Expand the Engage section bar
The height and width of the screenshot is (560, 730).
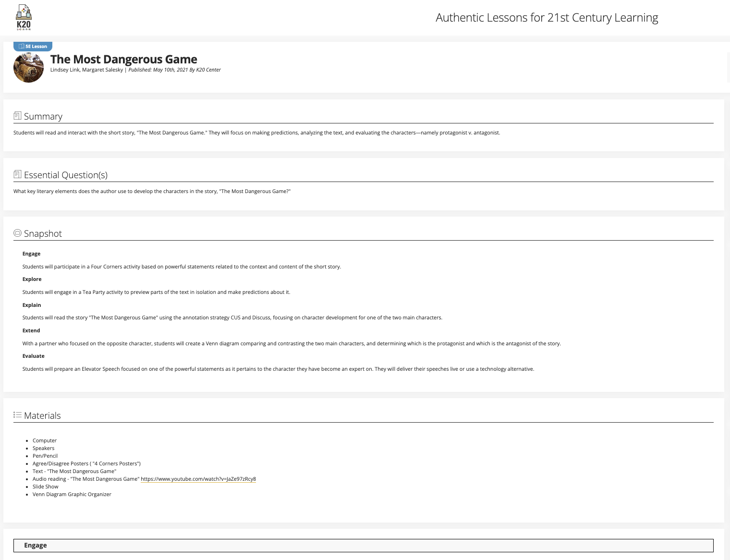click(x=363, y=545)
